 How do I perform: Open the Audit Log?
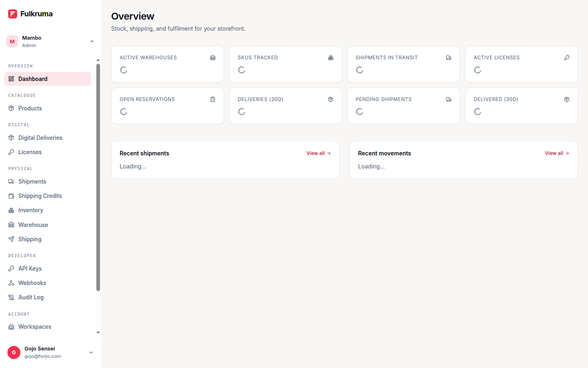(x=47, y=297)
